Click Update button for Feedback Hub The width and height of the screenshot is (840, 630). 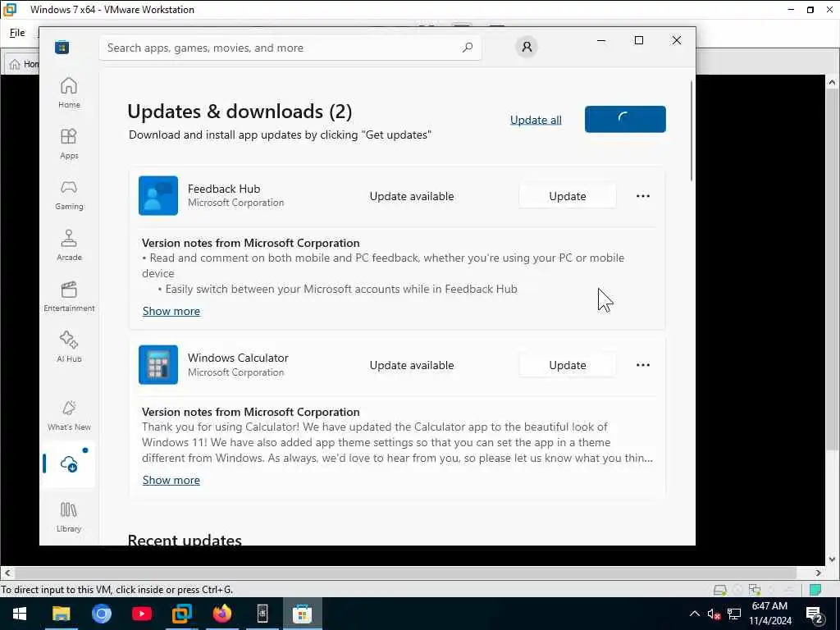point(568,196)
